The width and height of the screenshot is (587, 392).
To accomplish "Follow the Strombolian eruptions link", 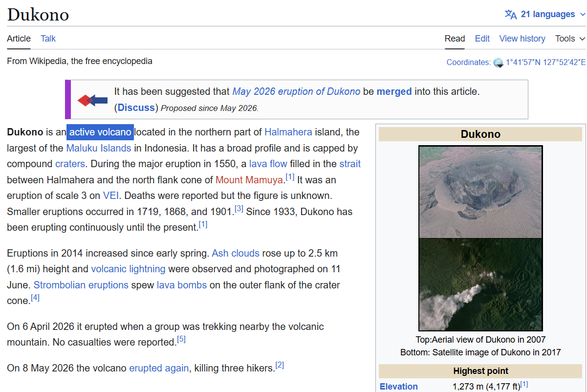I will pos(81,285).
